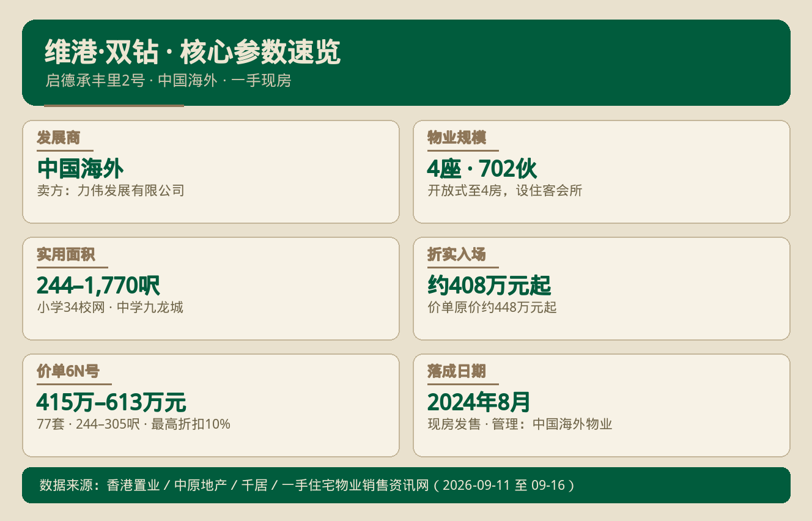Click 现房发售 · 管理：中国海外物业 text

pos(520,424)
